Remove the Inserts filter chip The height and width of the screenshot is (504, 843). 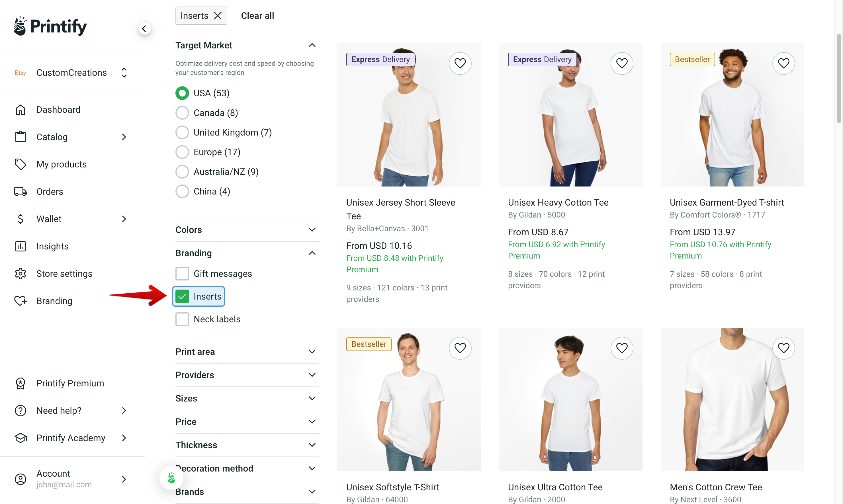[217, 15]
